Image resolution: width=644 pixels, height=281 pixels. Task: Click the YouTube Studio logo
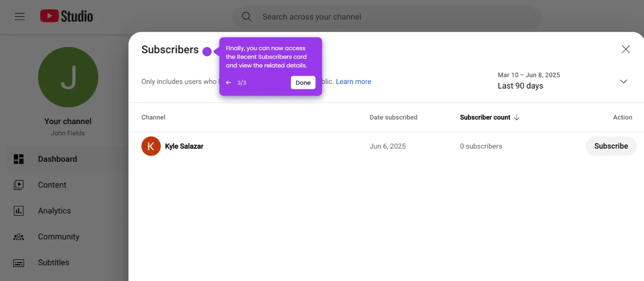click(x=67, y=16)
